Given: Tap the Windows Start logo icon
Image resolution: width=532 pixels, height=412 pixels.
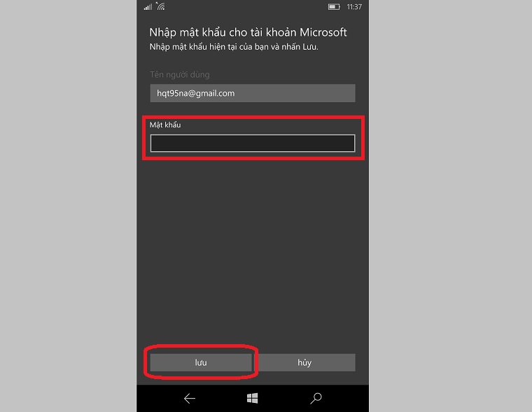Looking at the screenshot, I should click(x=252, y=399).
